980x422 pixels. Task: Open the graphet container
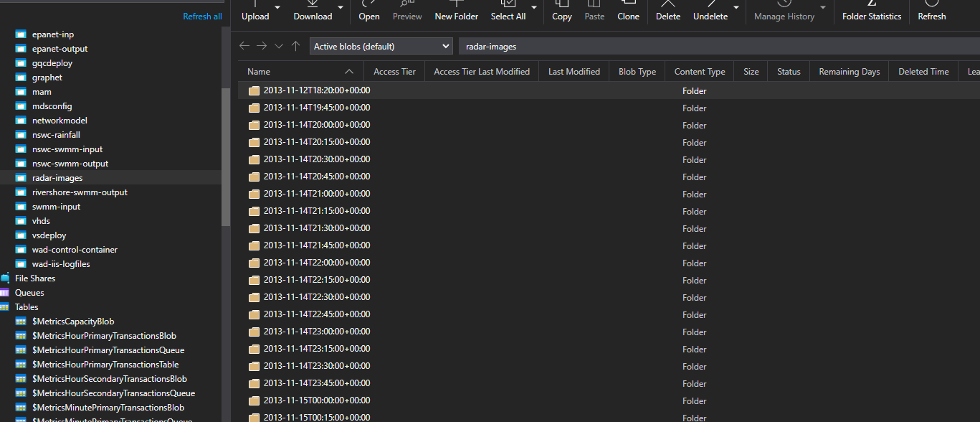(47, 78)
